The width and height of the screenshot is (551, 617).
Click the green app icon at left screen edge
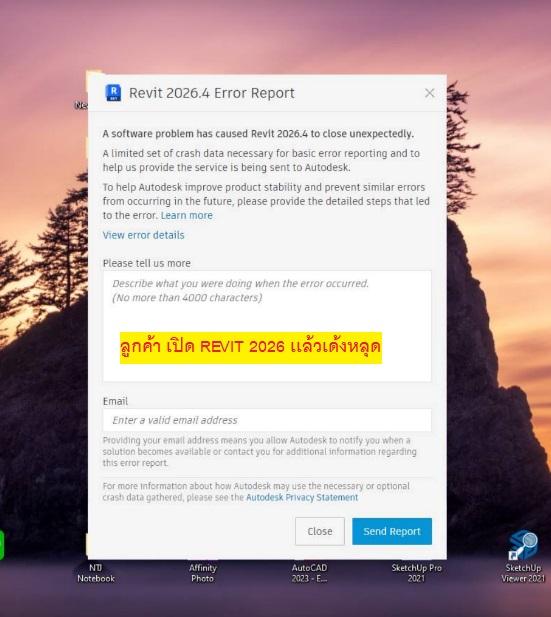pyautogui.click(x=2, y=545)
